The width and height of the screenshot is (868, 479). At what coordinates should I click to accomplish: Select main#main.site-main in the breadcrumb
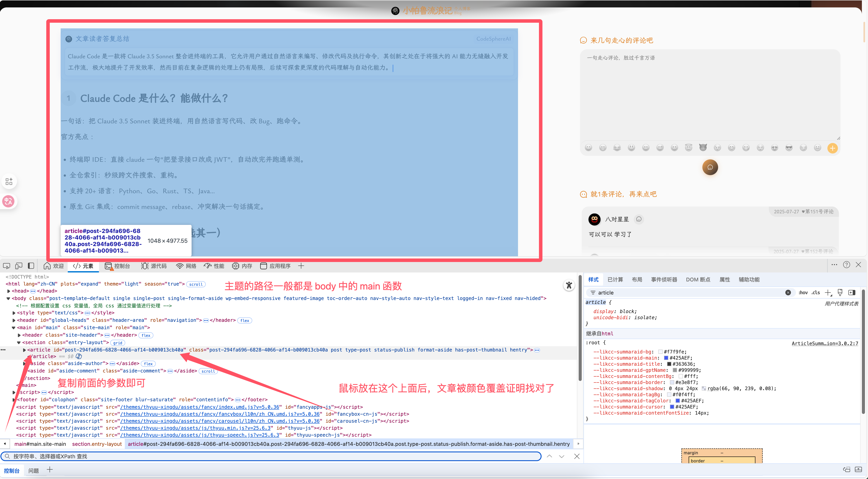click(x=40, y=444)
